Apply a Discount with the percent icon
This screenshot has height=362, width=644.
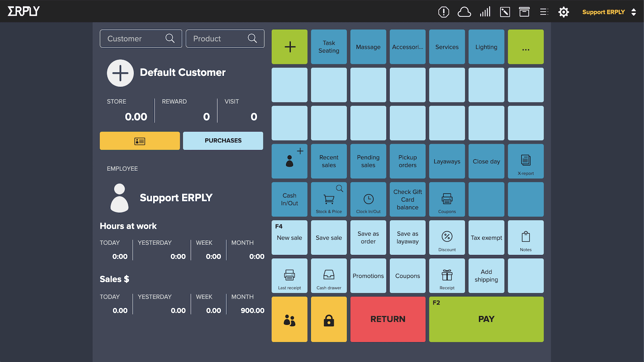pos(447,235)
